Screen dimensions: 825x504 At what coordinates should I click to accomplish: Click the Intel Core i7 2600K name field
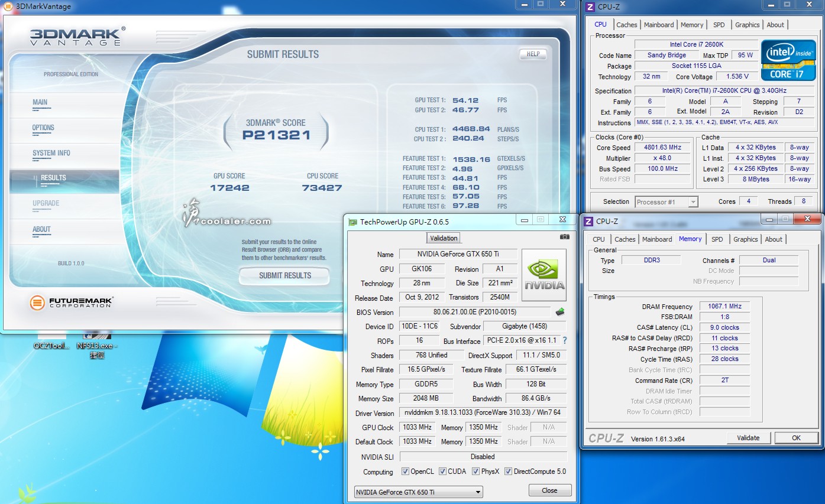click(x=696, y=44)
